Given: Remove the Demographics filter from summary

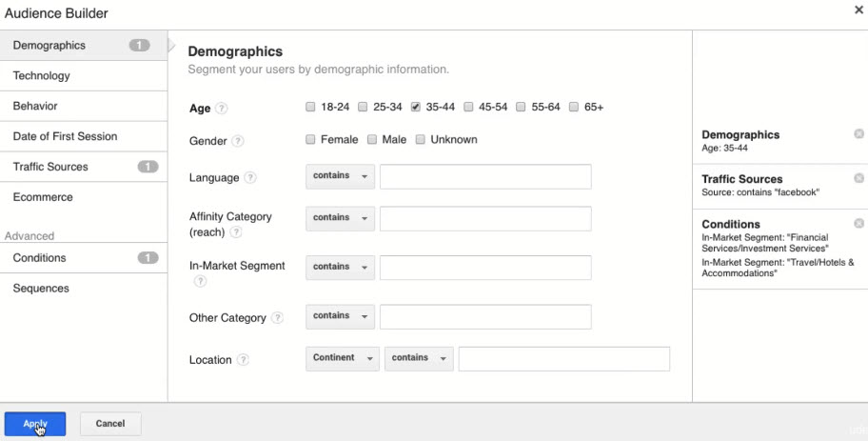Looking at the screenshot, I should (x=858, y=134).
